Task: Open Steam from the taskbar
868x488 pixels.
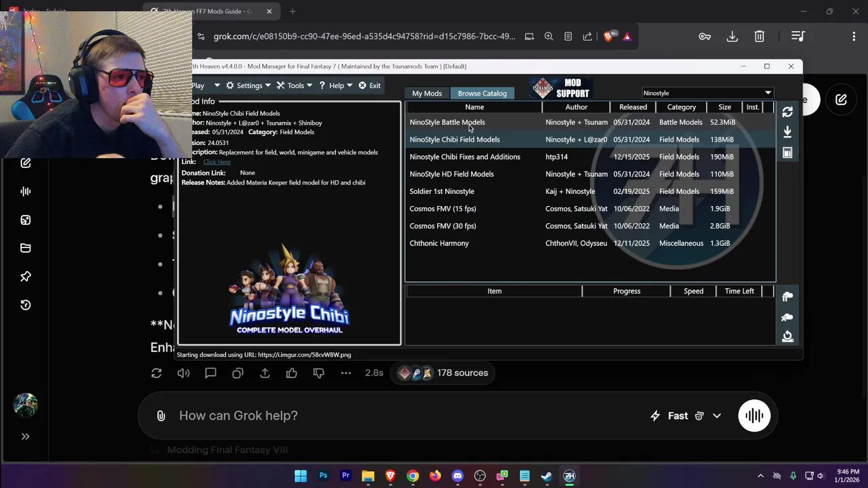Action: (x=547, y=476)
